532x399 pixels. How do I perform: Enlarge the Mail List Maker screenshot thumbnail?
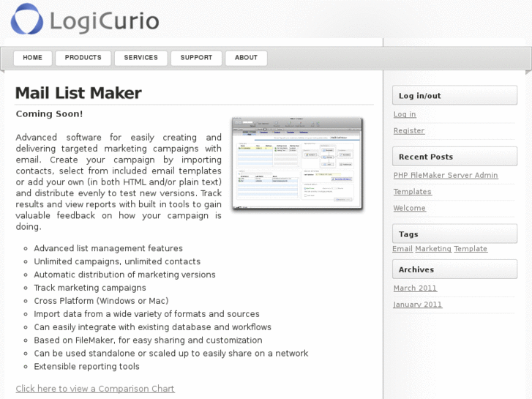tap(297, 164)
